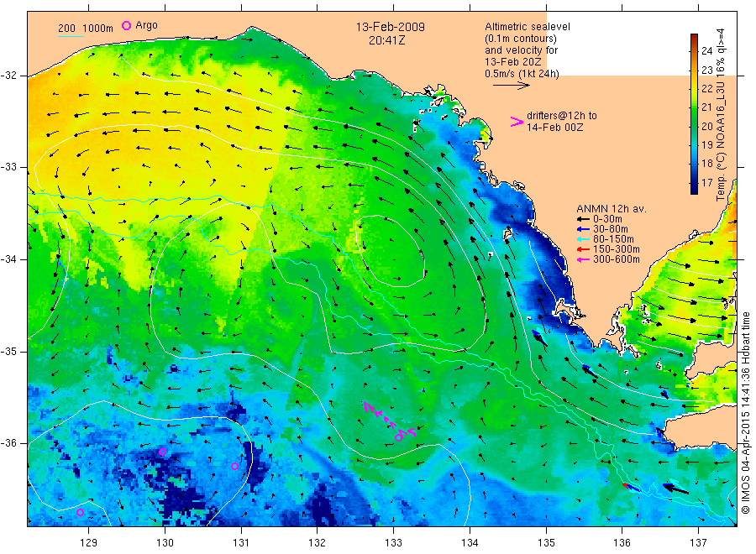Click the 'ANMN 12h av.' legend heading
The width and height of the screenshot is (756, 554).
tap(612, 209)
